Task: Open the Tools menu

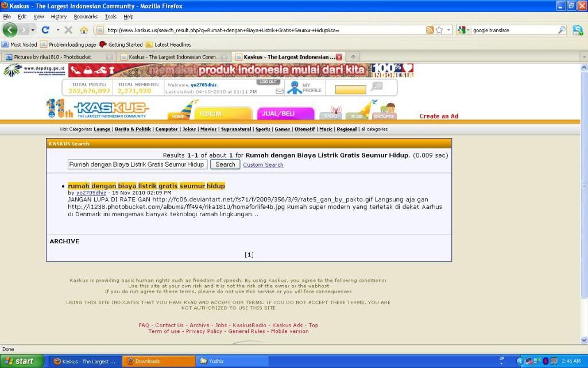Action: (x=111, y=17)
